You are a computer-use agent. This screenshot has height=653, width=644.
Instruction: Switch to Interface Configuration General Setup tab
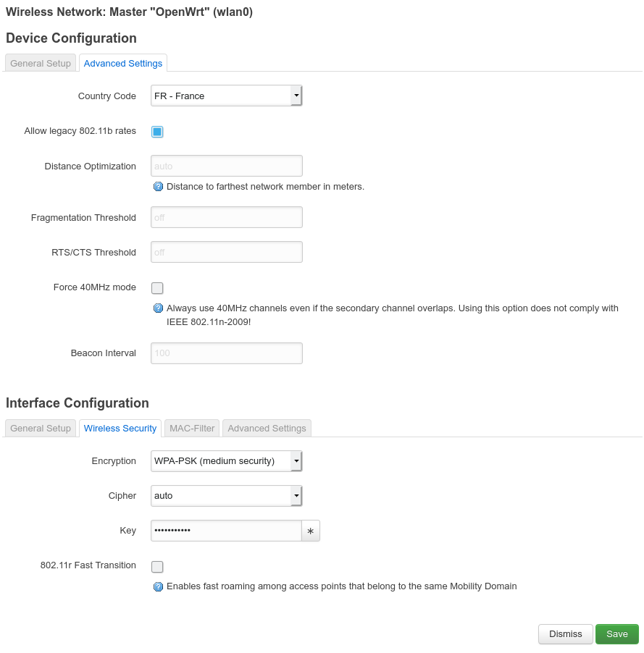(40, 428)
